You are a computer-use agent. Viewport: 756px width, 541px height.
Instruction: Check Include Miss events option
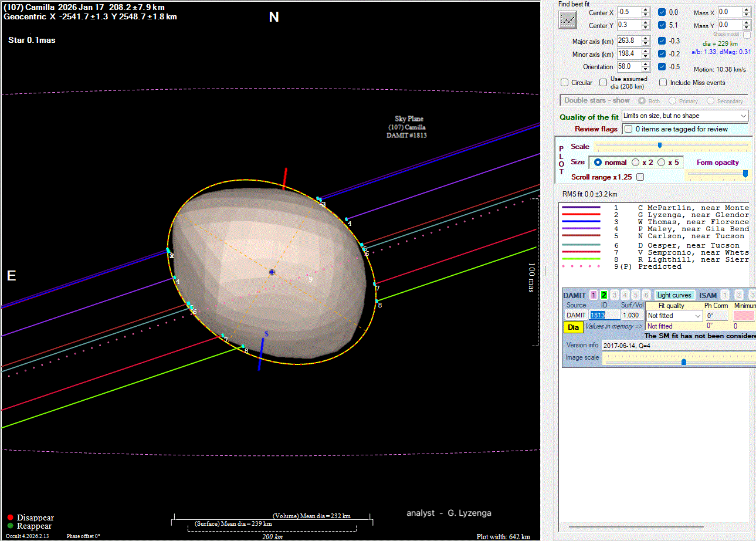coord(663,83)
